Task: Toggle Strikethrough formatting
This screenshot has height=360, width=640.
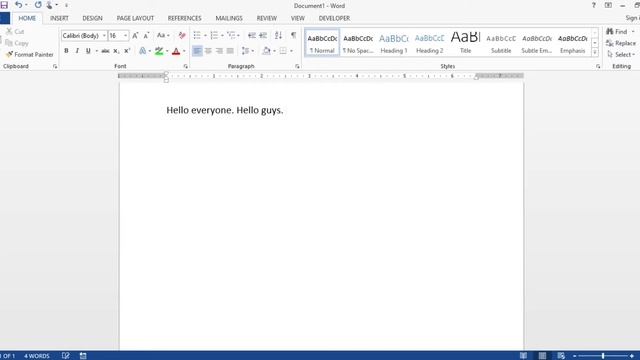Action: point(105,51)
